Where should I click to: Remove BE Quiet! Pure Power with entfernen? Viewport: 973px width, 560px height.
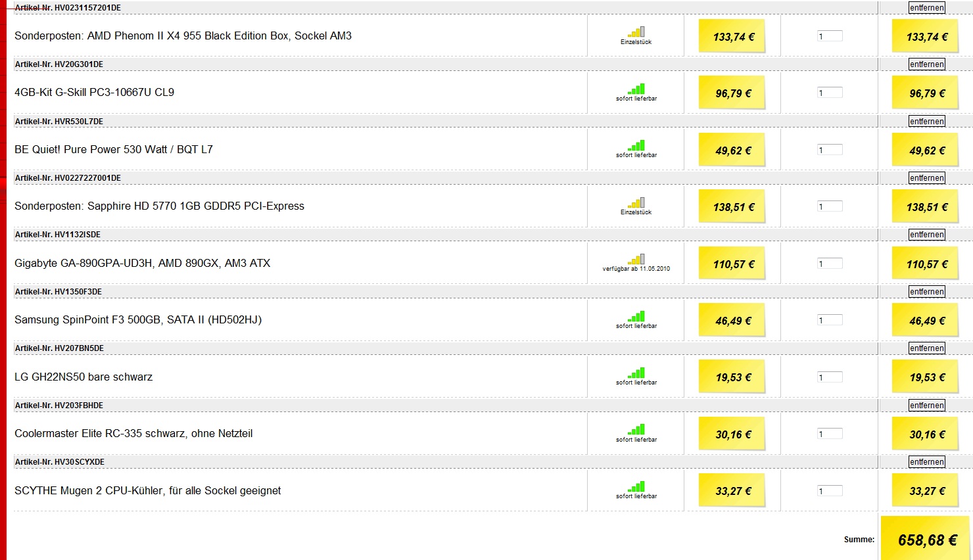coord(927,122)
